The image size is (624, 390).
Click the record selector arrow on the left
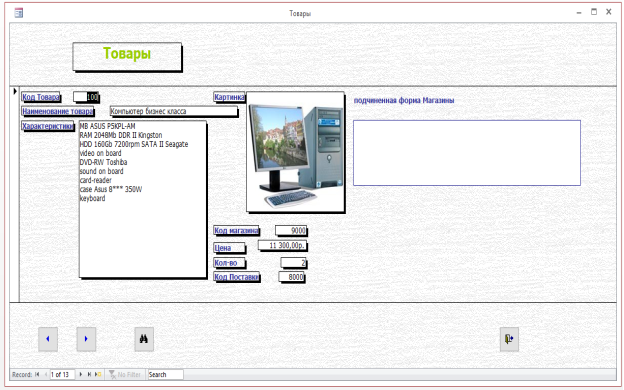pyautogui.click(x=15, y=92)
